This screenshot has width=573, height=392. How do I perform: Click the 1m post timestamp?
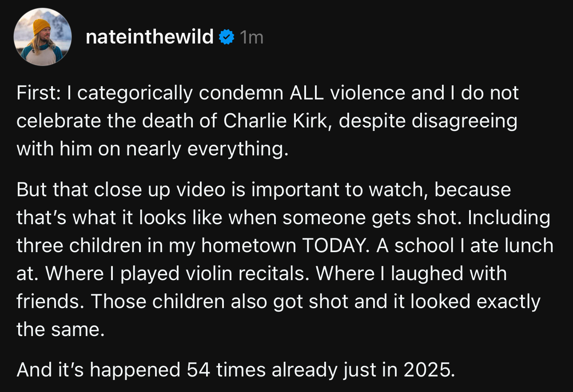(x=251, y=38)
